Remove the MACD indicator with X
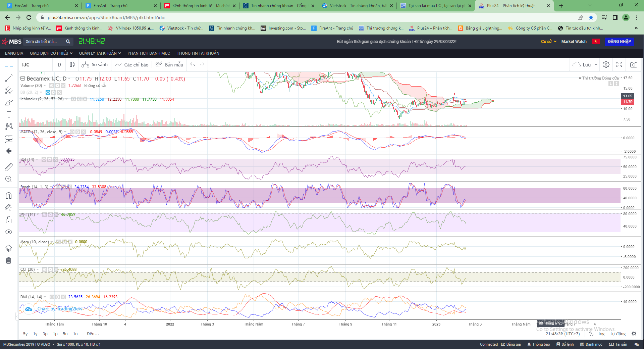The image size is (644, 349). pos(83,132)
